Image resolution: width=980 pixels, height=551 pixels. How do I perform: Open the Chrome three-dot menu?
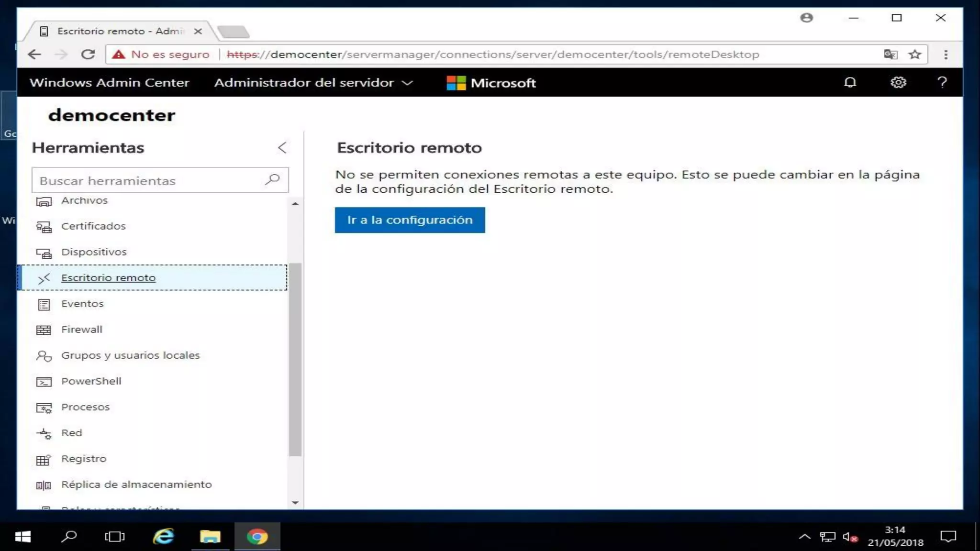pos(946,55)
